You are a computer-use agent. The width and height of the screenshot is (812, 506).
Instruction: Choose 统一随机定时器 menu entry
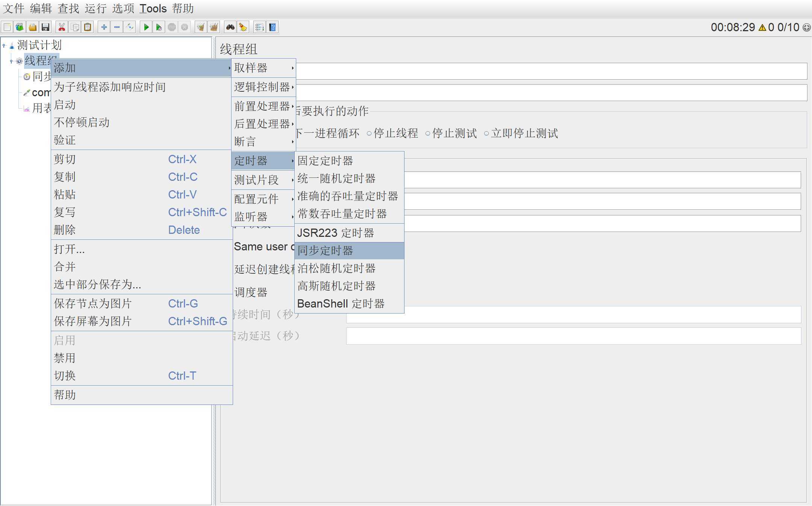350,179
